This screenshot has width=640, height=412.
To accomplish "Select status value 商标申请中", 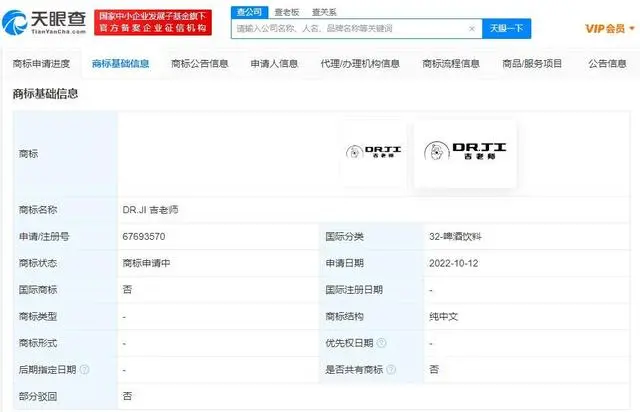I will coord(146,263).
